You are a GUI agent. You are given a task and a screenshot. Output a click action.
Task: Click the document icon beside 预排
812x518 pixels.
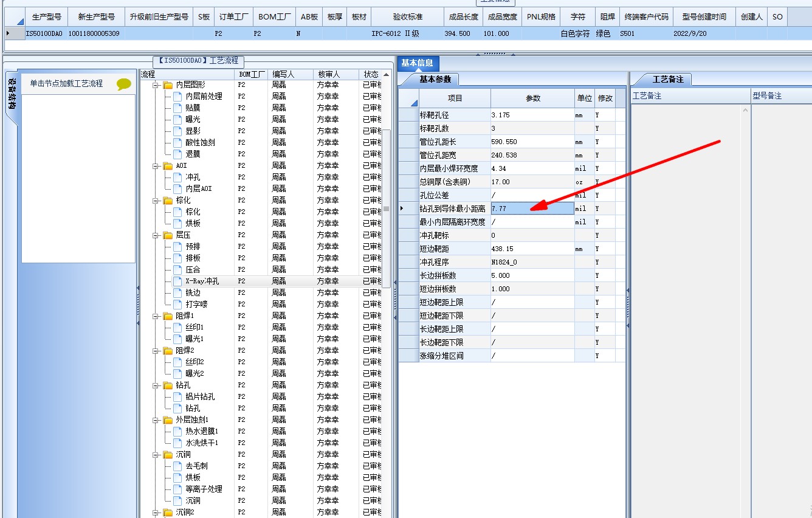click(177, 246)
